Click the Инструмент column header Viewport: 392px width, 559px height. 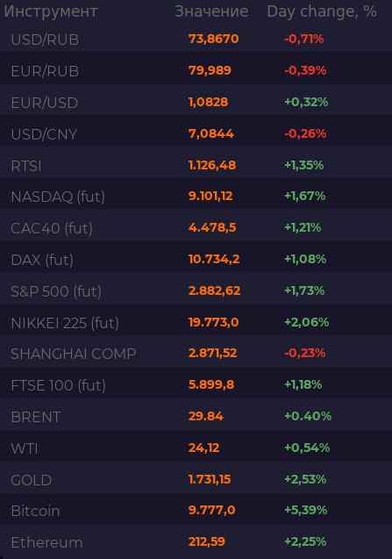(x=51, y=11)
